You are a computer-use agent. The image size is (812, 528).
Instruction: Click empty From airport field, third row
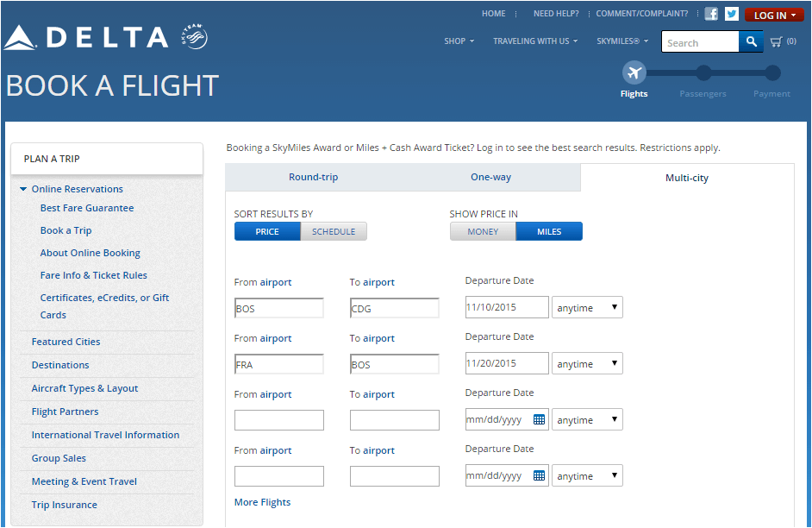pos(279,420)
